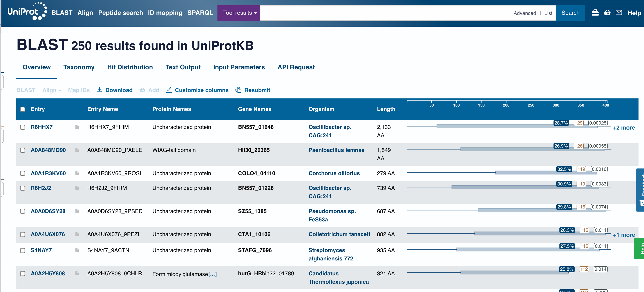Toggle the select-all entries checkbox
This screenshot has width=644, height=292.
22,109
